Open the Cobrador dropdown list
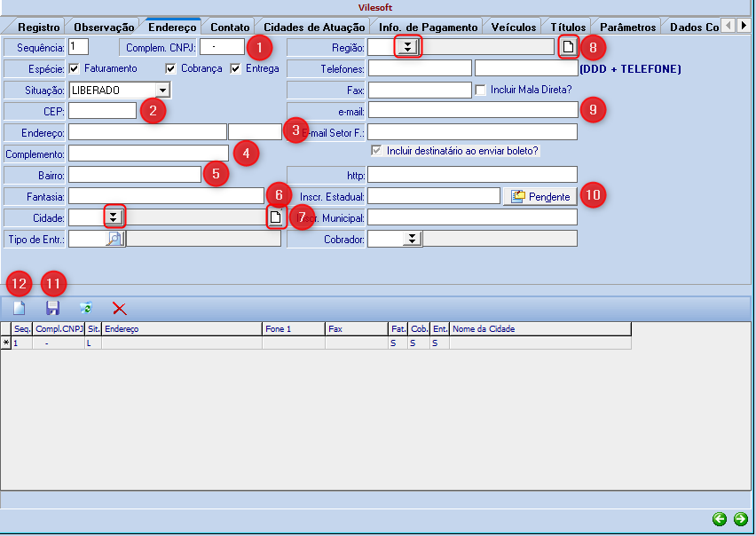 tap(412, 238)
